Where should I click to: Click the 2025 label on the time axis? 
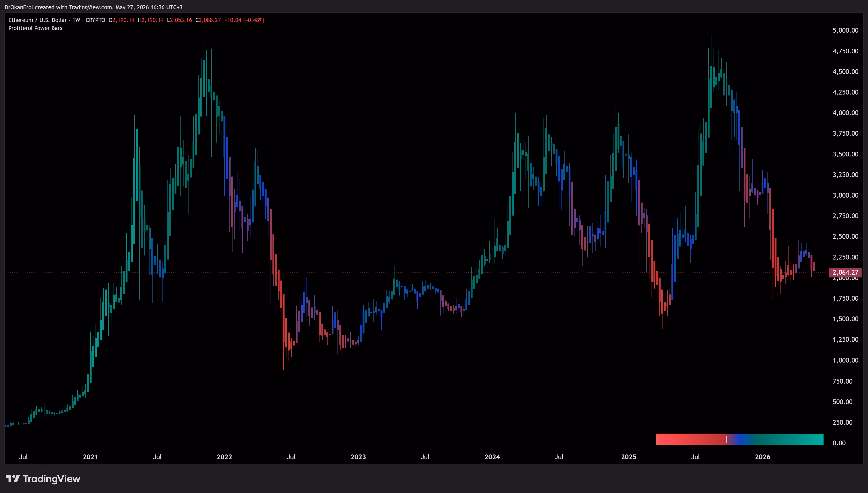628,457
